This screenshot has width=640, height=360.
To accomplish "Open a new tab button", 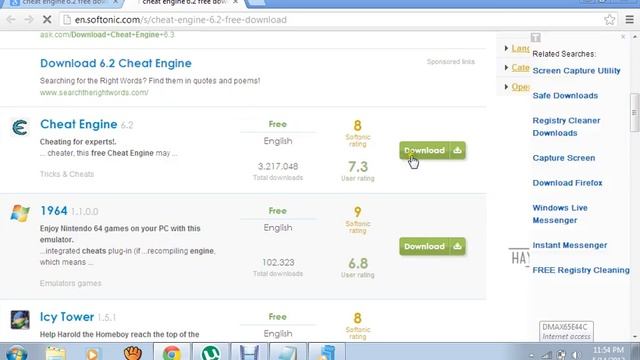I will click(x=257, y=3).
